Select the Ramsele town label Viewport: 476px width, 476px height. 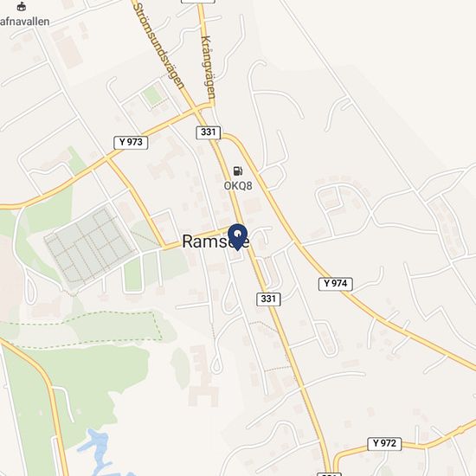pyautogui.click(x=215, y=241)
